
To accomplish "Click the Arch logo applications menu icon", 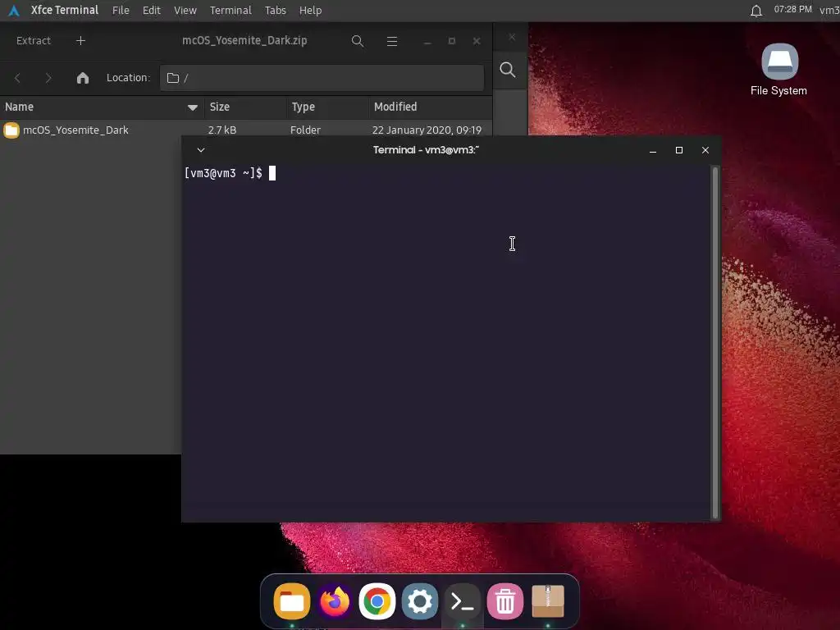I will click(x=14, y=10).
